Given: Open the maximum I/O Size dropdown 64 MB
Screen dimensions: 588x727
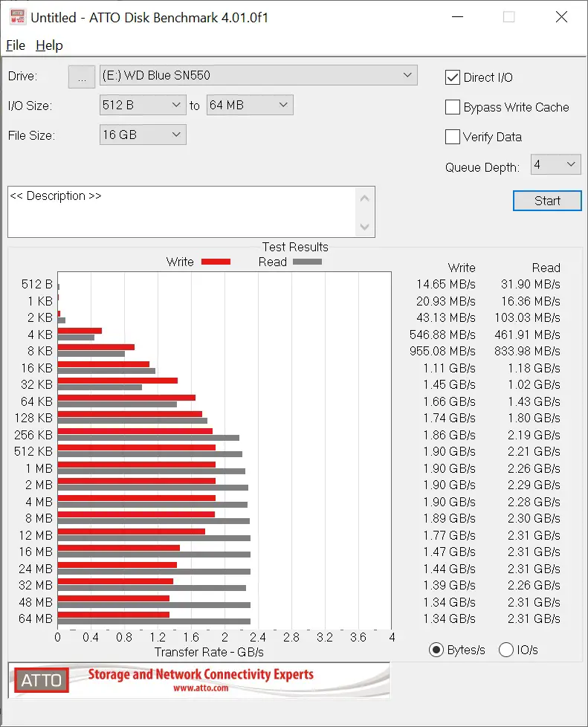Looking at the screenshot, I should 250,105.
